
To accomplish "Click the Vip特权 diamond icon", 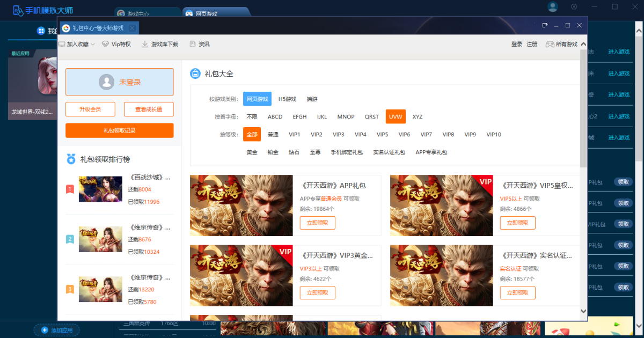I will [x=105, y=45].
